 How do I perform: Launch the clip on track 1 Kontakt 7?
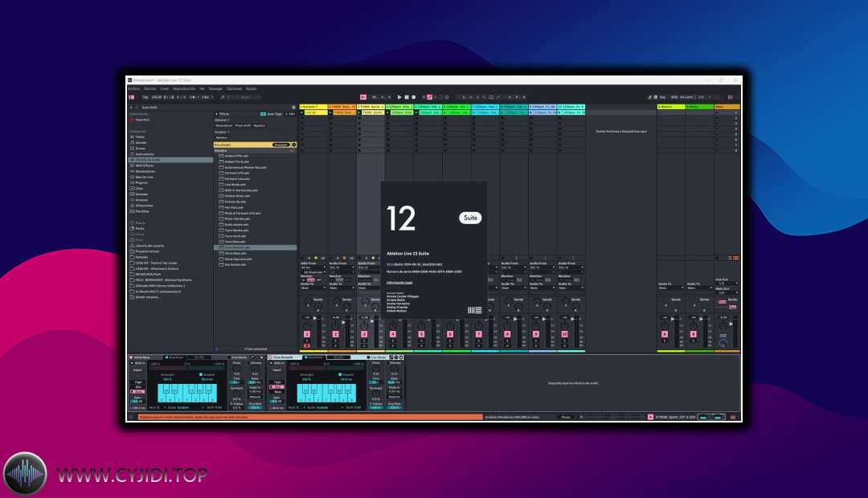click(x=302, y=112)
